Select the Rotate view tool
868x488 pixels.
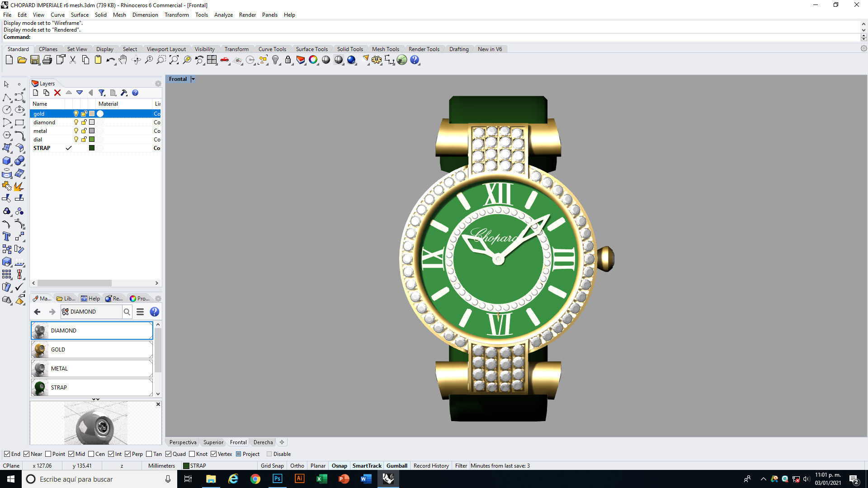pyautogui.click(x=136, y=60)
